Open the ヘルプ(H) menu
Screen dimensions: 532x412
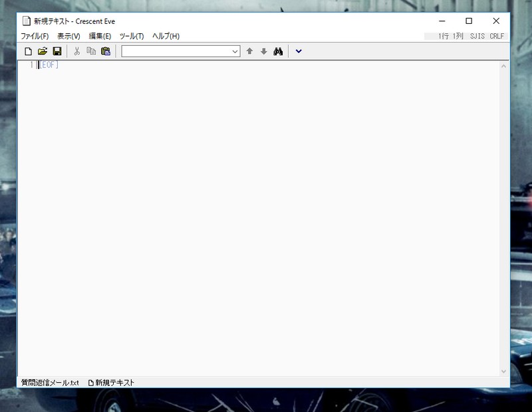point(166,36)
